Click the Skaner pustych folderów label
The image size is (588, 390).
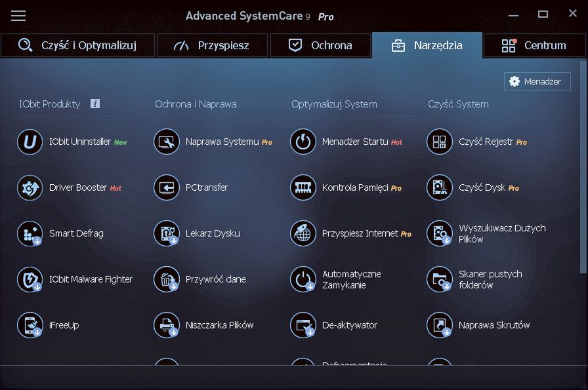[x=490, y=279]
